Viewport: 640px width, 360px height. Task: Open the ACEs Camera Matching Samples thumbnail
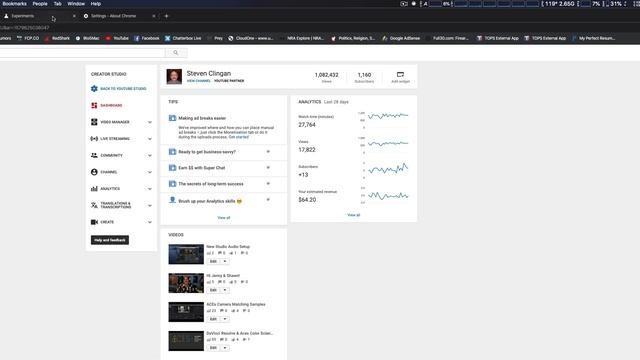(x=186, y=312)
